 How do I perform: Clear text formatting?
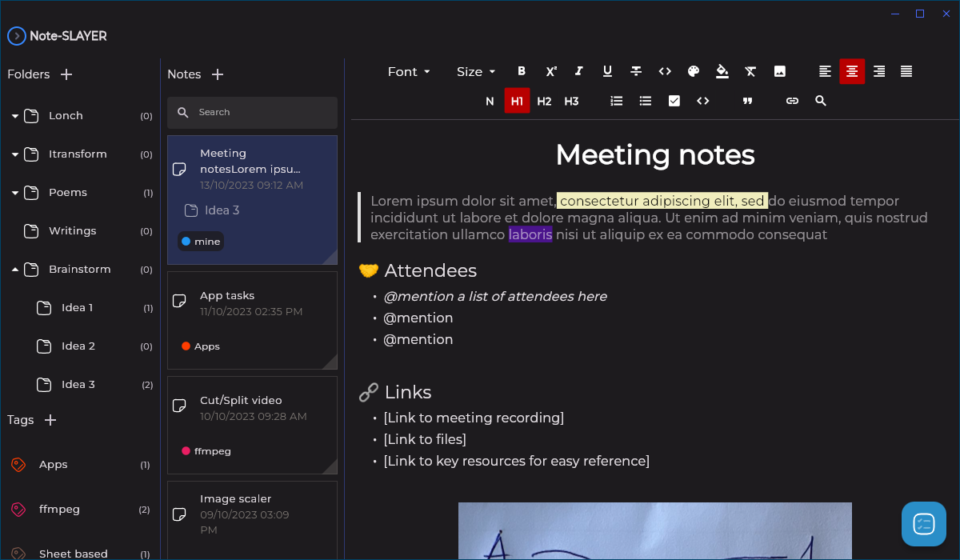click(x=750, y=71)
